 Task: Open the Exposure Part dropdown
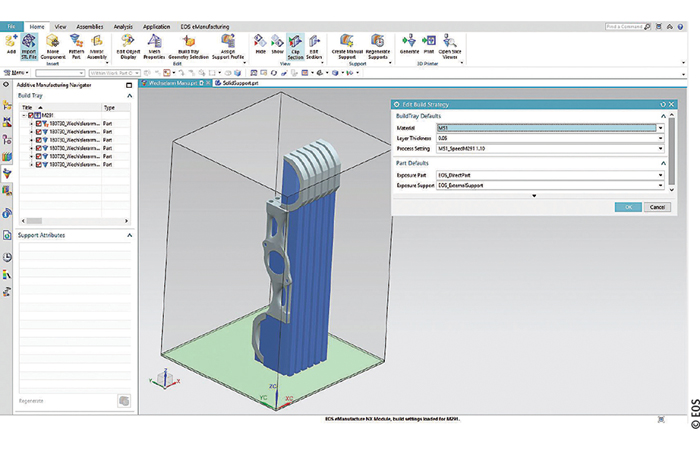[x=660, y=175]
